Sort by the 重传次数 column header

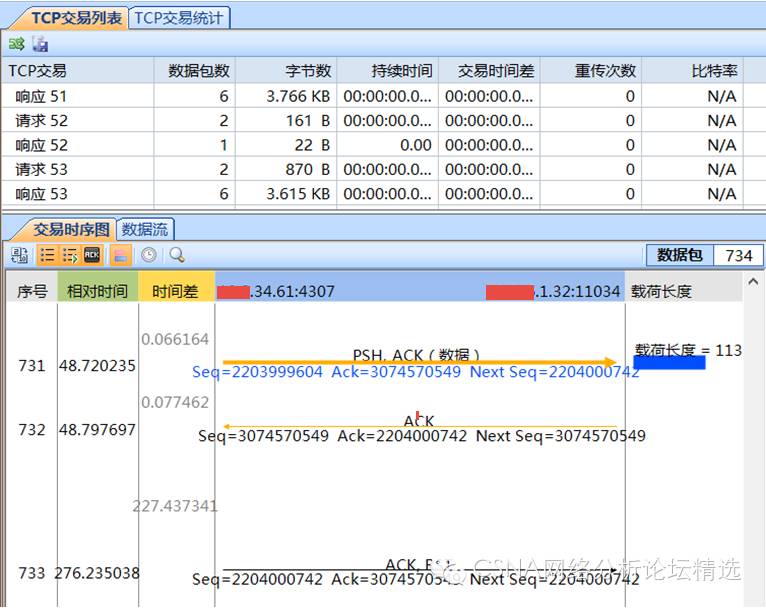pos(591,71)
